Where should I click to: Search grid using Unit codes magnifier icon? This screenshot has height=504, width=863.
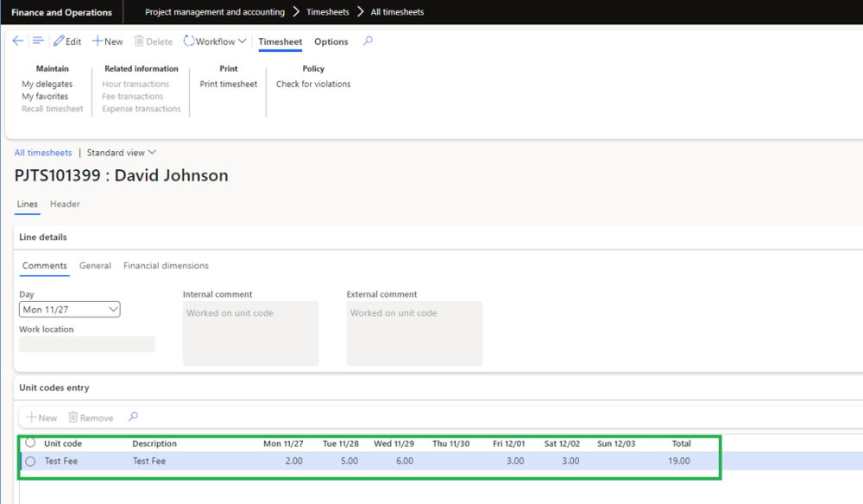tap(133, 417)
